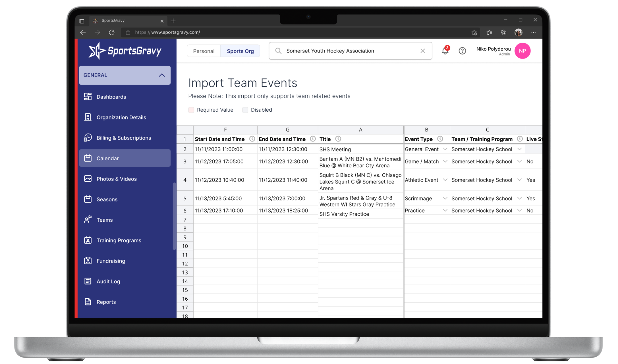Switch to the Sports Org tab
Screen dimensions: 618x364
[x=240, y=51]
